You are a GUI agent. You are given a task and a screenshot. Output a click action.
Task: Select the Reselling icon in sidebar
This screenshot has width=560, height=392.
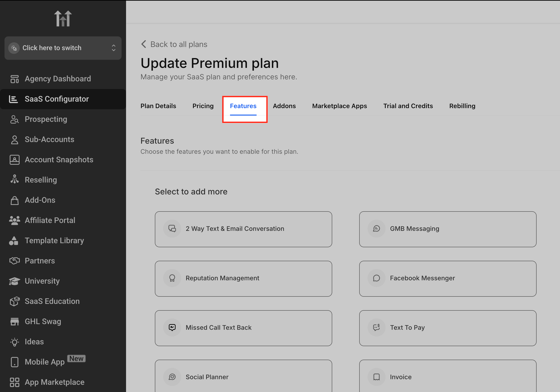[x=14, y=180]
